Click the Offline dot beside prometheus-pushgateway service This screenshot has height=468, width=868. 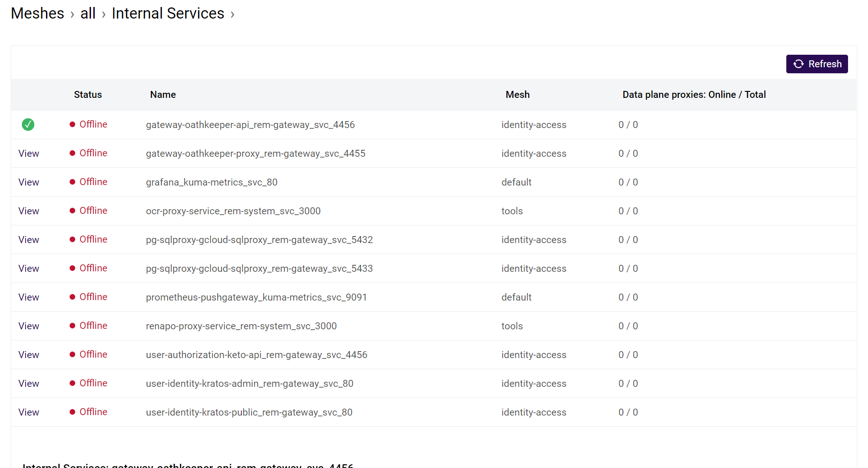coord(72,297)
